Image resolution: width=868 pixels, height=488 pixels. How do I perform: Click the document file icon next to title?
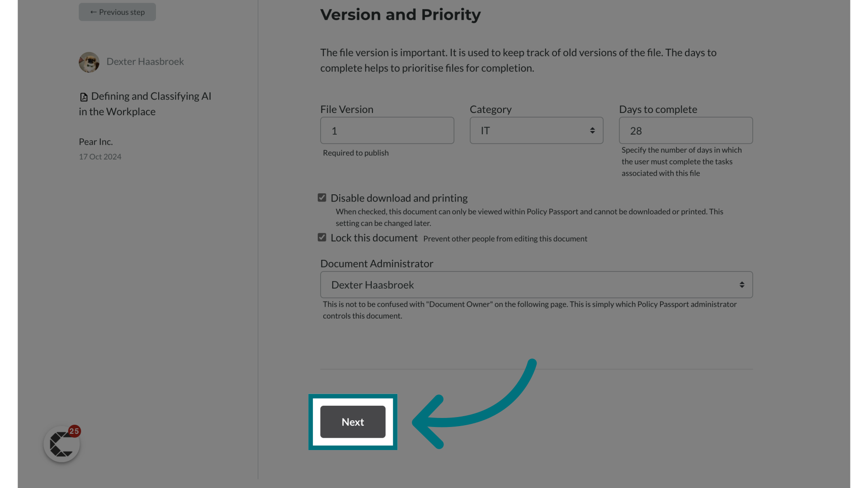click(84, 97)
